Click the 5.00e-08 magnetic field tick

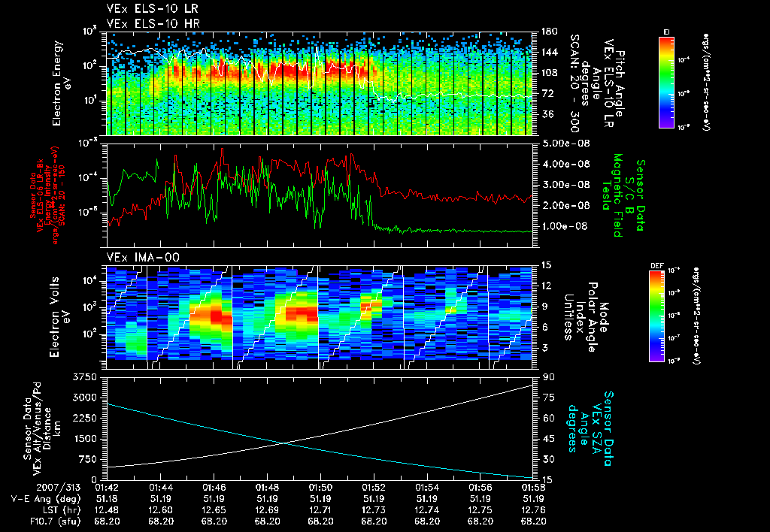(565, 144)
